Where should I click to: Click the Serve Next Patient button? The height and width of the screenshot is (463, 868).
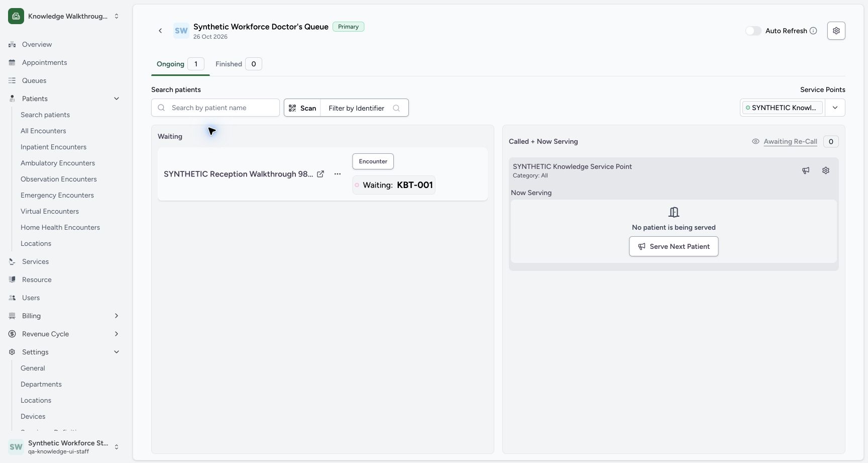(674, 246)
